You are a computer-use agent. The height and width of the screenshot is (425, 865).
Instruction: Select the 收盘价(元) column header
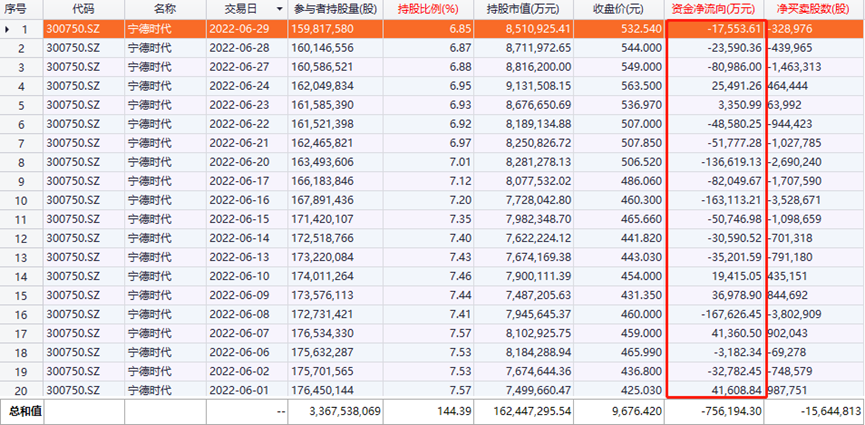[x=619, y=9]
